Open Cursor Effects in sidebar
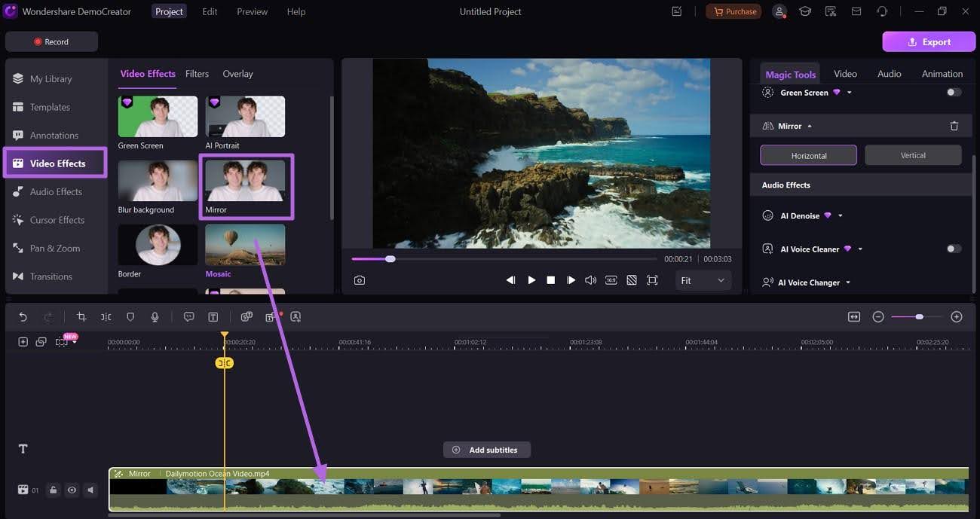980x519 pixels. click(x=56, y=220)
